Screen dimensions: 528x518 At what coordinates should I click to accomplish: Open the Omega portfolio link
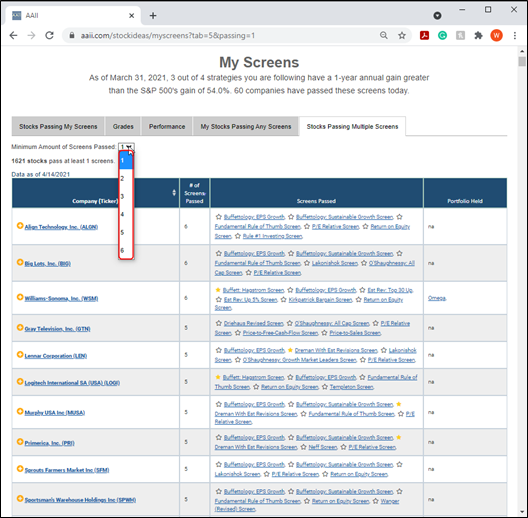(437, 298)
